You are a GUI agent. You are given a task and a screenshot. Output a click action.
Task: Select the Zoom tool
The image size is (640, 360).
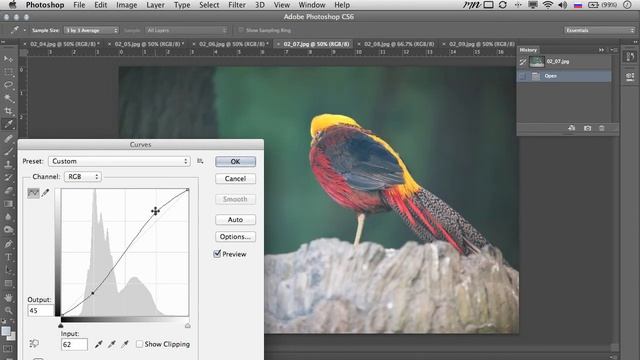click(x=8, y=311)
